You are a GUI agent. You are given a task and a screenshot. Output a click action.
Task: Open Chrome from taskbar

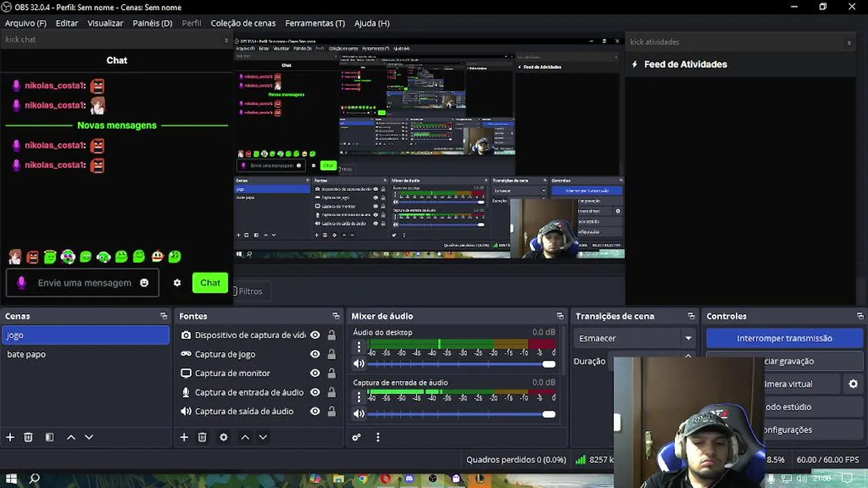[x=363, y=479]
